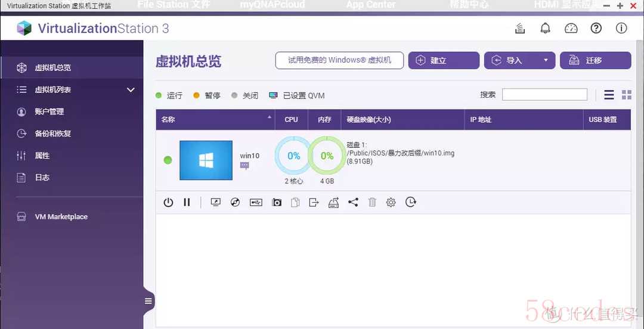Viewport: 644px width, 329px height.
Task: Click the migrate VM drive icon in toolbar
Action: 333,202
